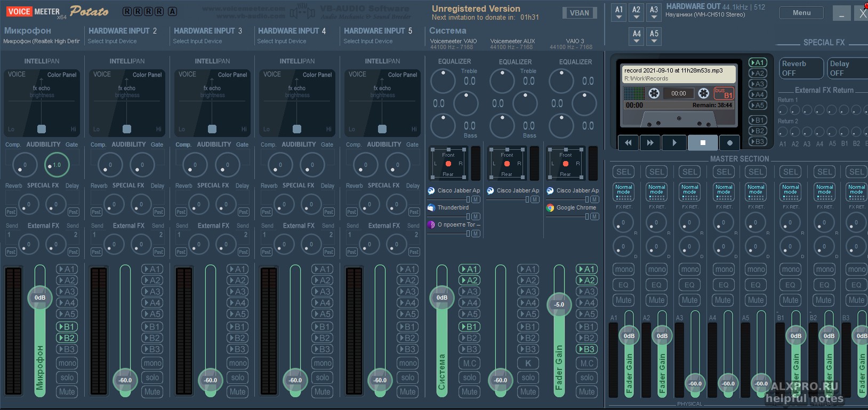The height and width of the screenshot is (410, 868).
Task: Disable B1 routing on the Микрофон strip
Action: tap(67, 326)
